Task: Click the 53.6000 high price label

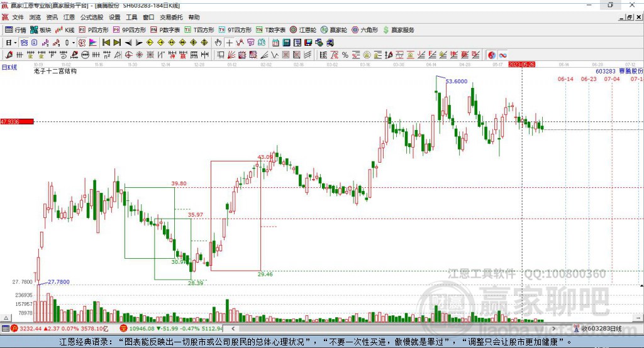Action: tap(457, 81)
